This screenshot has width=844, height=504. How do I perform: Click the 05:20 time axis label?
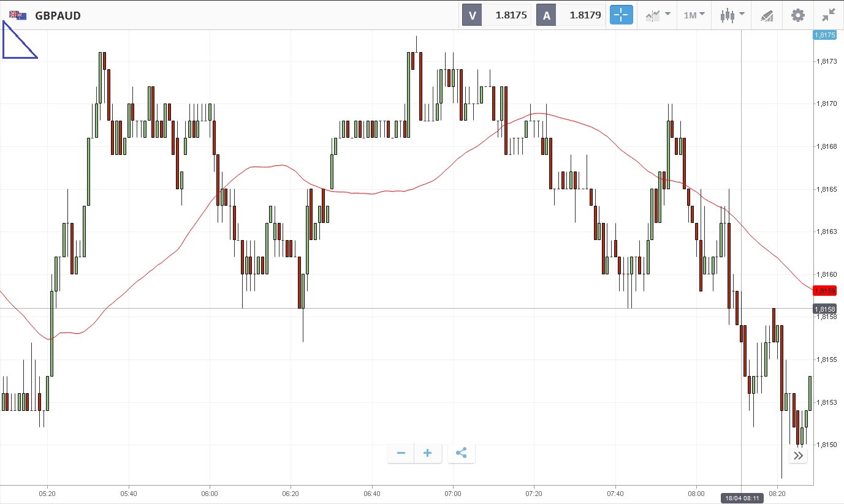47,493
